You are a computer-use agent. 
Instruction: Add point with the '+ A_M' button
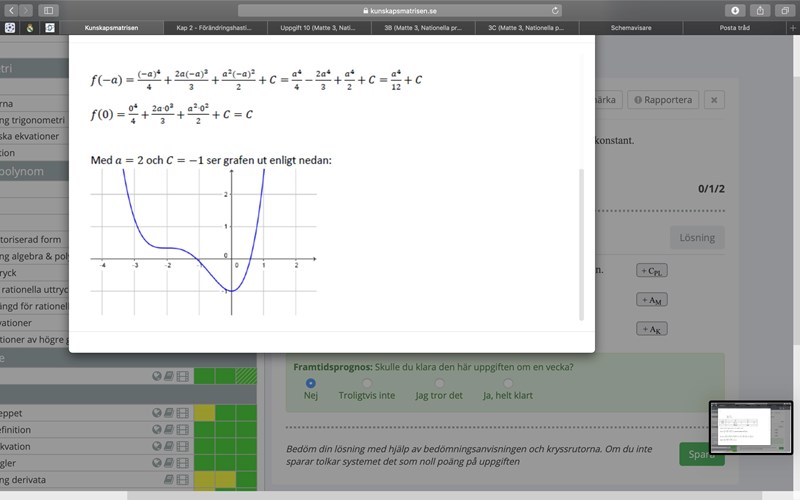click(x=651, y=300)
